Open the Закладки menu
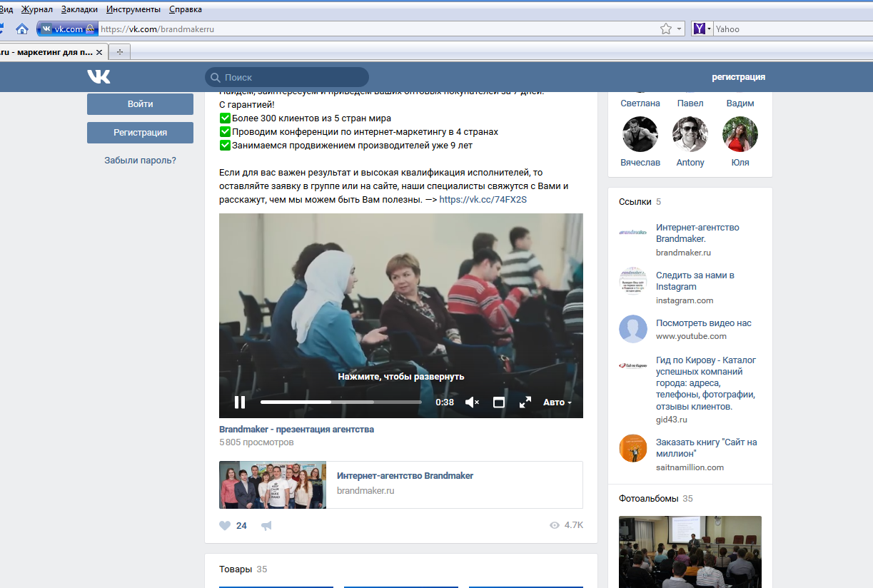 pyautogui.click(x=79, y=9)
